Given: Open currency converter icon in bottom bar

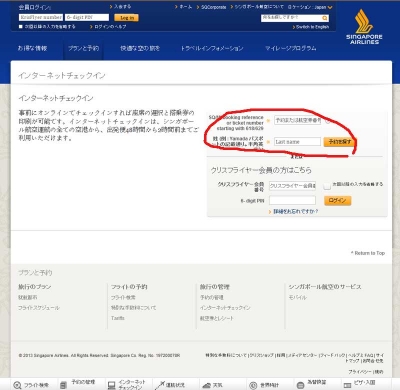Looking at the screenshot, I should click(300, 385).
